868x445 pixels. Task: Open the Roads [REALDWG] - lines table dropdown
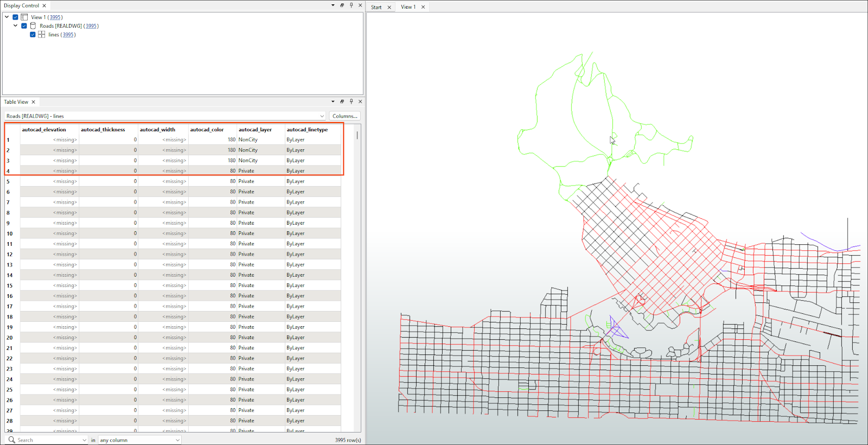click(x=322, y=116)
